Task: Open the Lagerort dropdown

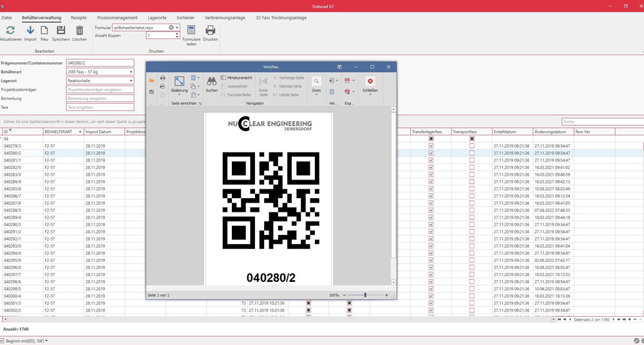Action: [131, 81]
